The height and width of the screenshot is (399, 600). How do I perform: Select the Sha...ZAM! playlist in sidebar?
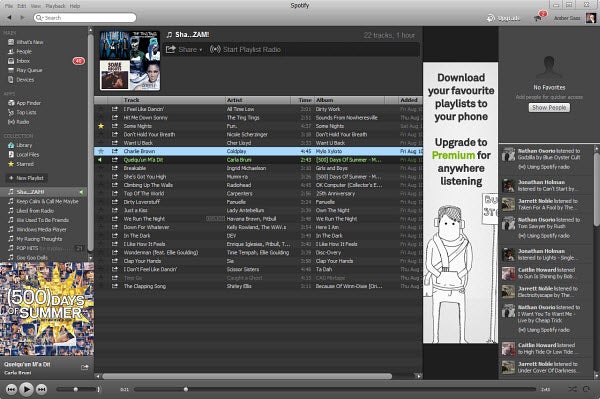coord(43,192)
